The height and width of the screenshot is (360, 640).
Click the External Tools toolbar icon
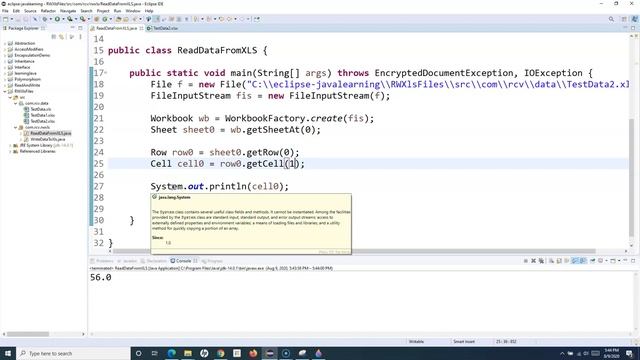82,19
